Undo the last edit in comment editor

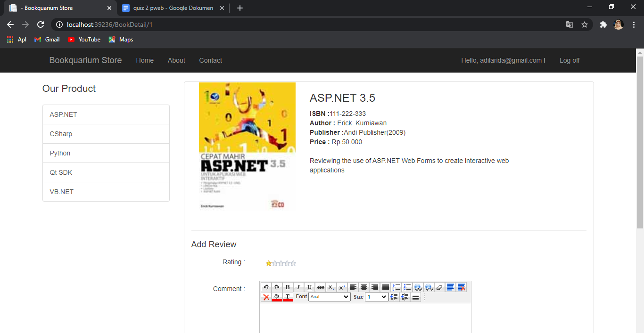coord(266,287)
